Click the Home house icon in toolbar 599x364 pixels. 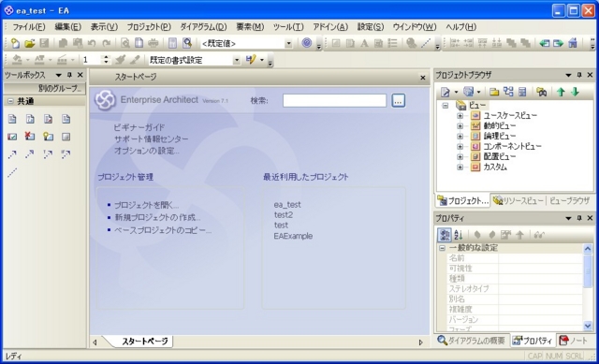tap(573, 43)
